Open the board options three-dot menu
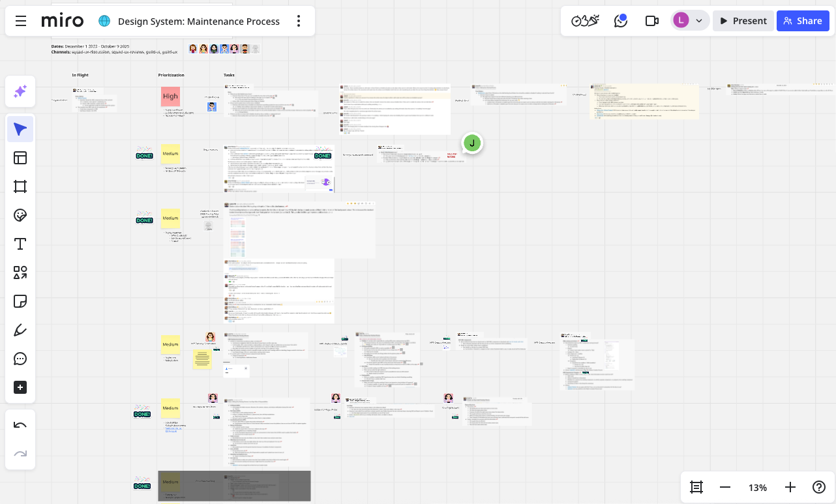 click(299, 20)
